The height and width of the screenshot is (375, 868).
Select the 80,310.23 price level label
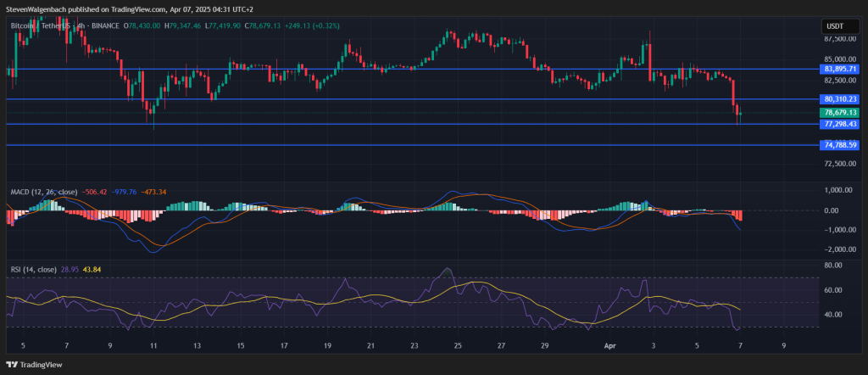(x=840, y=99)
